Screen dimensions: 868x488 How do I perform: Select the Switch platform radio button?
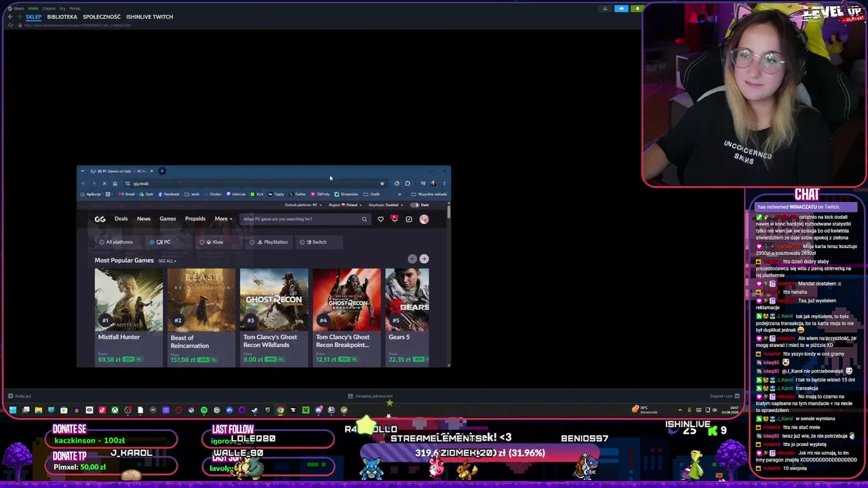click(x=302, y=242)
